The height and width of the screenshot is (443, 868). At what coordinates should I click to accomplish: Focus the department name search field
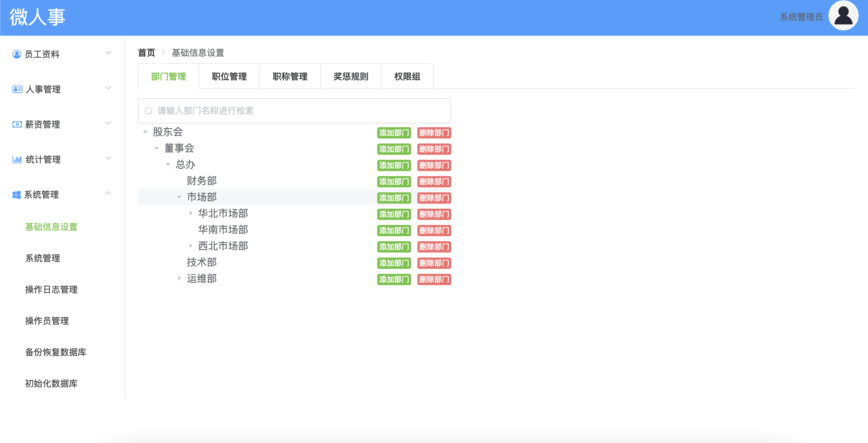coord(294,111)
